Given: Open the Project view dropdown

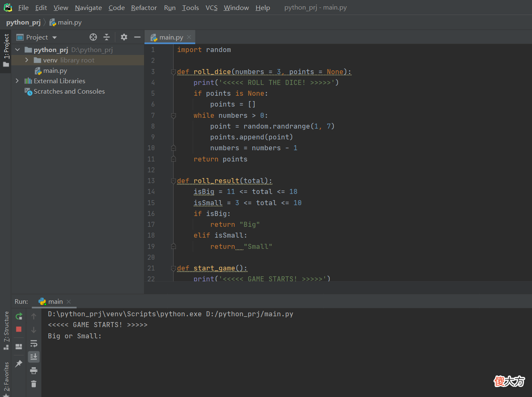Looking at the screenshot, I should 55,37.
